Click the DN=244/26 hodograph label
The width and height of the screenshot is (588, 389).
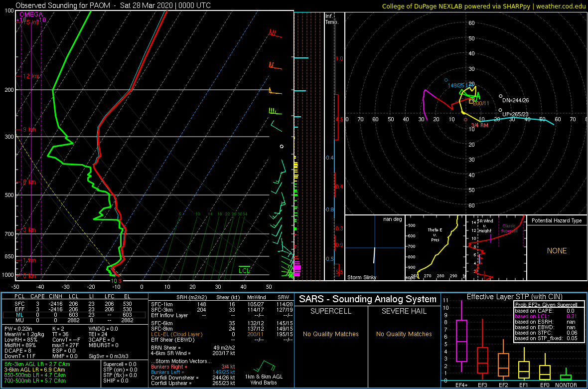coord(516,100)
